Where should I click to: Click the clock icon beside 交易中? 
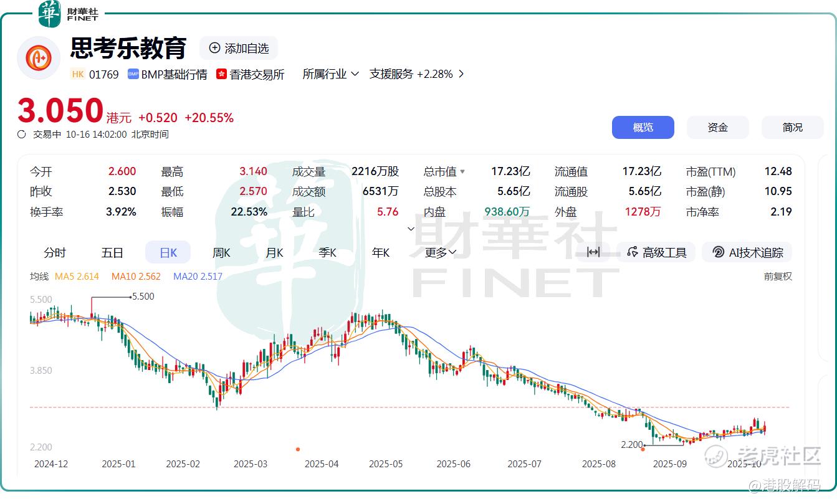click(x=22, y=134)
